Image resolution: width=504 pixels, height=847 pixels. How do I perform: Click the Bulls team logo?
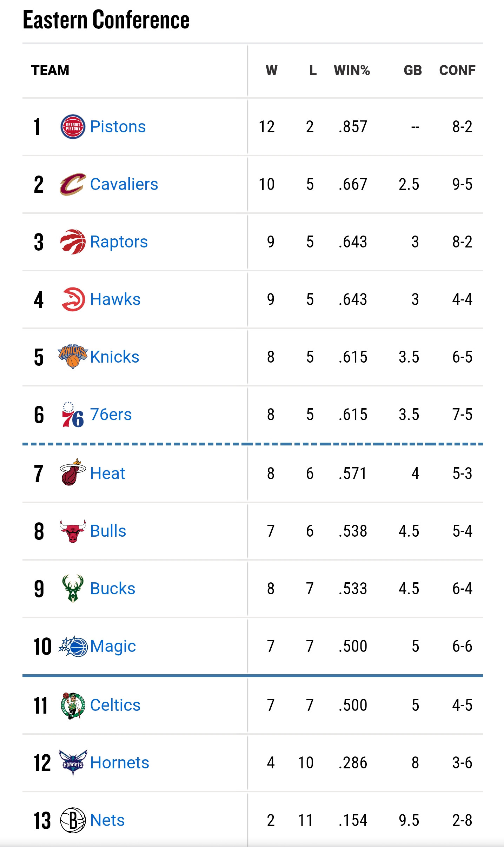(73, 531)
